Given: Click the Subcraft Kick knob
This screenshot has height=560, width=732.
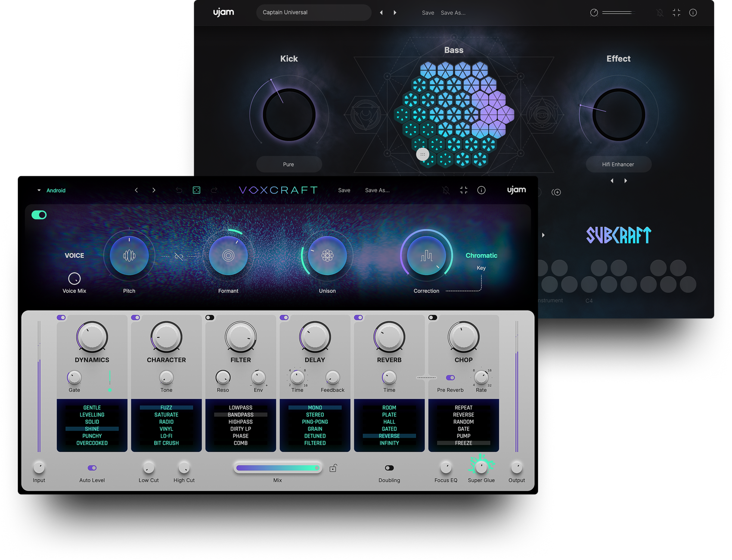Looking at the screenshot, I should (x=289, y=115).
